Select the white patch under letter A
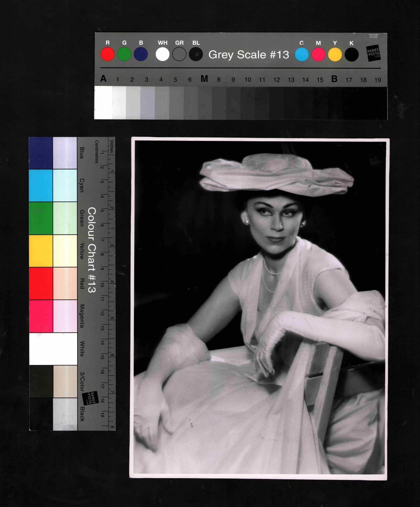 pyautogui.click(x=103, y=102)
